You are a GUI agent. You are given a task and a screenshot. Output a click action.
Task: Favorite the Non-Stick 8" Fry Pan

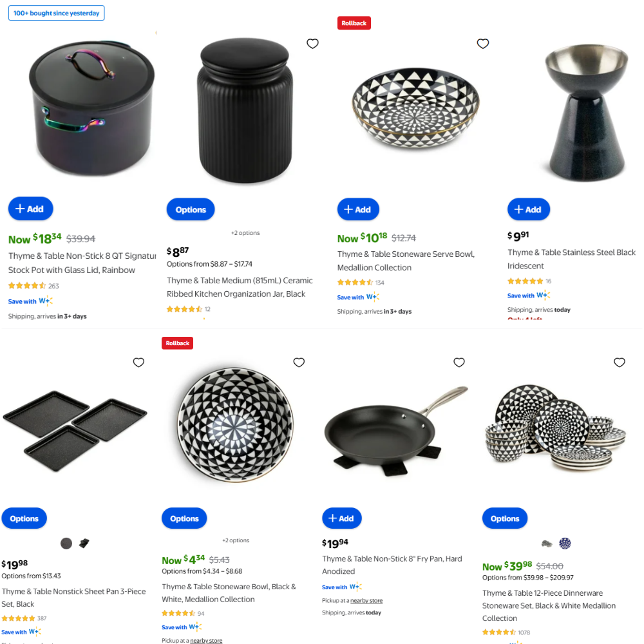click(459, 362)
